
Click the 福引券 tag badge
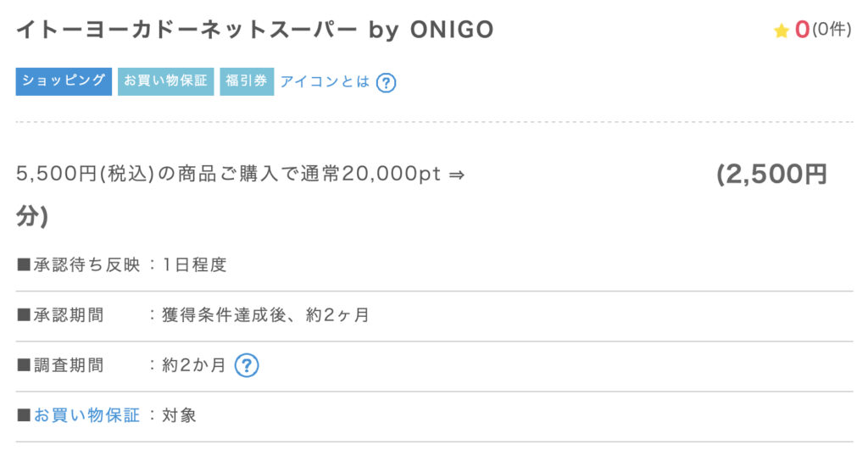pyautogui.click(x=247, y=81)
